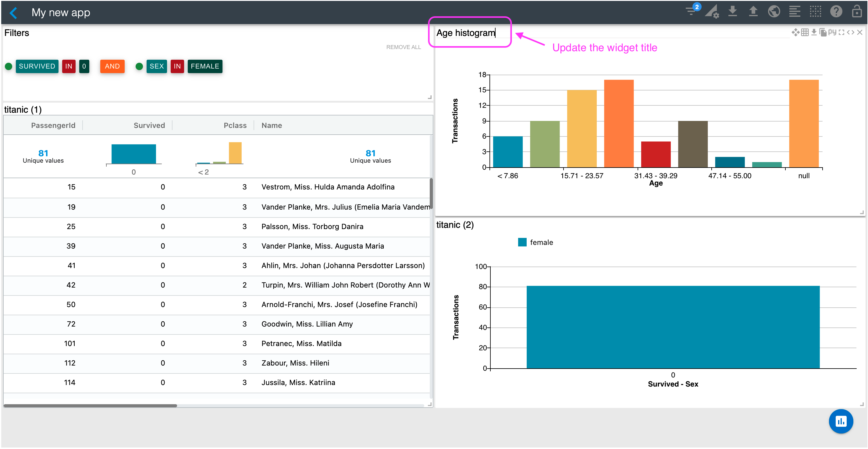Click the copy widget icon
Screen dimensions: 868x449
pos(823,32)
